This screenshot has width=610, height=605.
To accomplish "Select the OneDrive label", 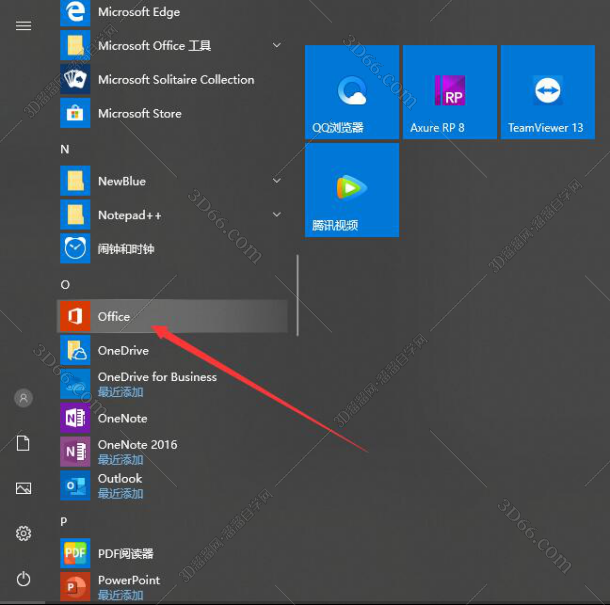I will coord(123,351).
